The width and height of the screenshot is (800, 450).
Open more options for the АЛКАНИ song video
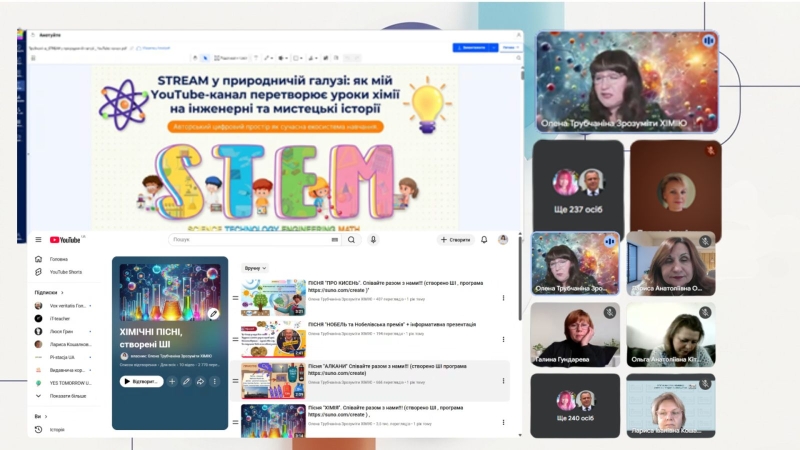(x=503, y=381)
